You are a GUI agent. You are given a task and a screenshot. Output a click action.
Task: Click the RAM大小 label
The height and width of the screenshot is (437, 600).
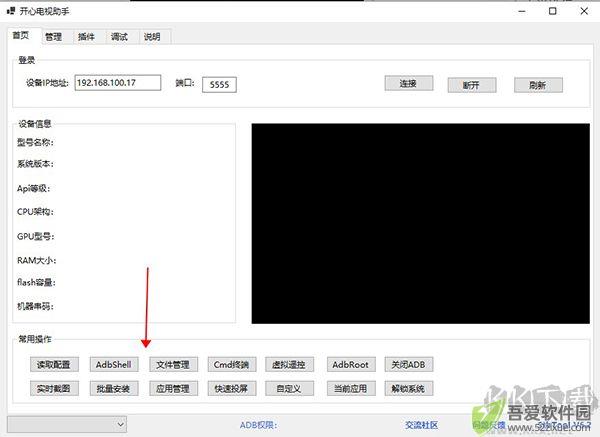coord(36,261)
